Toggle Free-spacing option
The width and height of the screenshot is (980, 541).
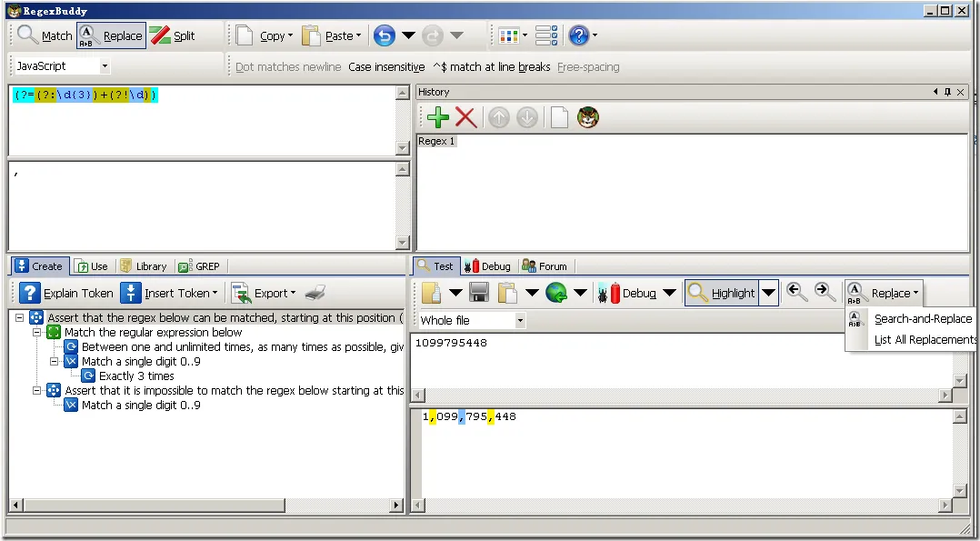coord(588,67)
